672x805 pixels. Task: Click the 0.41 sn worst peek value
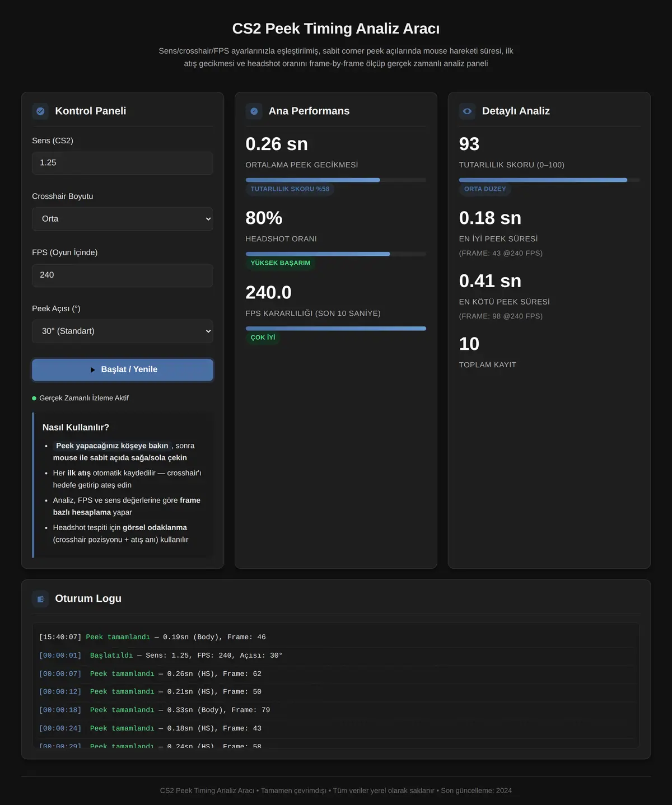490,280
